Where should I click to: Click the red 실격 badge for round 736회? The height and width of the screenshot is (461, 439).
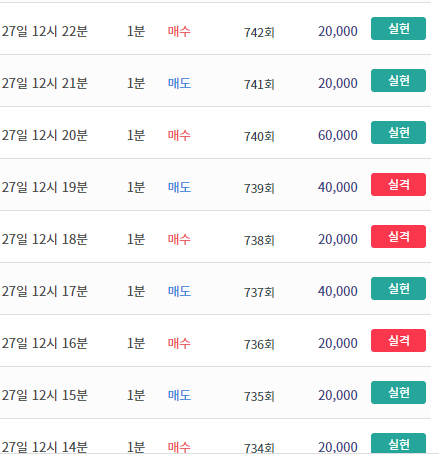(398, 341)
